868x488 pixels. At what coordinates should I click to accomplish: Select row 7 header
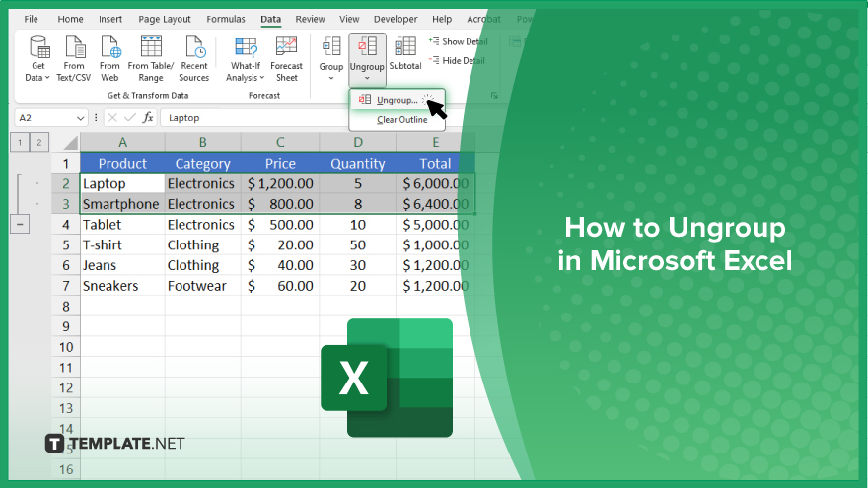[x=66, y=286]
